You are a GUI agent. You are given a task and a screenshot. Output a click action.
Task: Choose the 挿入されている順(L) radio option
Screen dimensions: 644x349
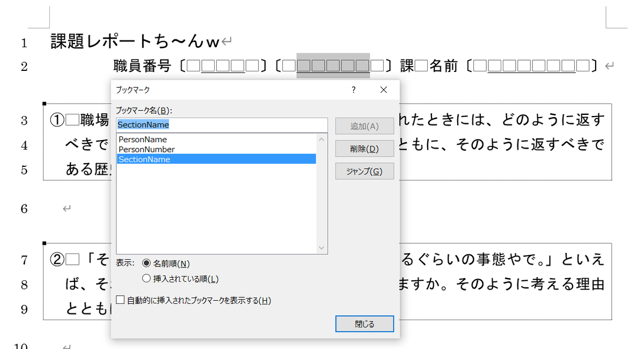pos(180,279)
